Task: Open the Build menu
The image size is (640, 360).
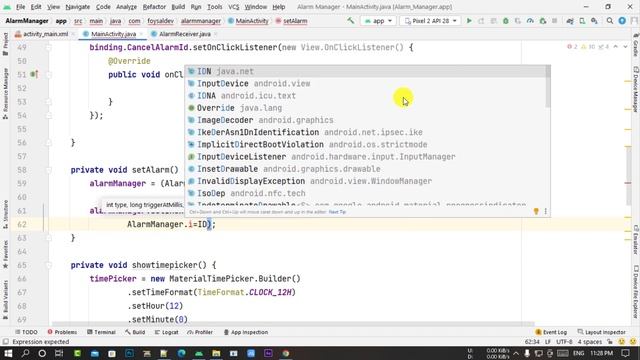Action: pyautogui.click(x=178, y=7)
